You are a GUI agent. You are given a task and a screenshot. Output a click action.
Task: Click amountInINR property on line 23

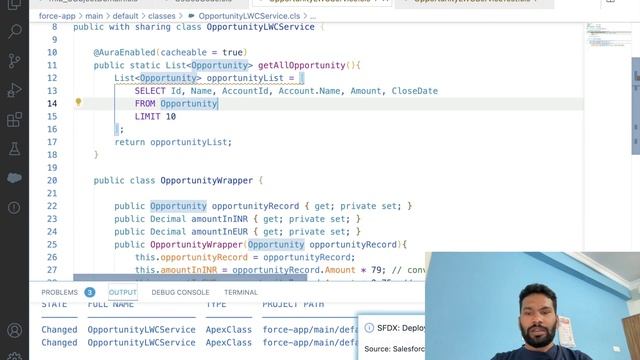click(x=220, y=219)
